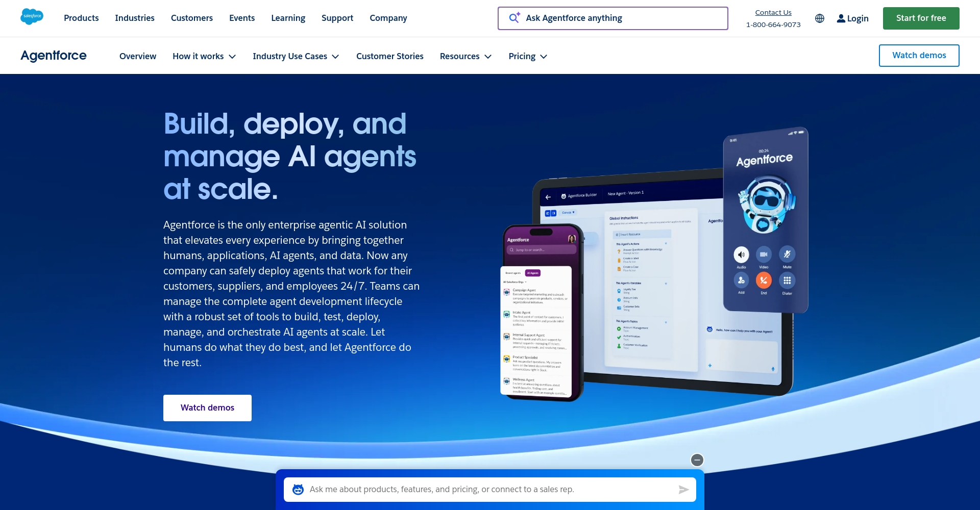Select the Overview tab
The image size is (980, 510).
point(137,56)
